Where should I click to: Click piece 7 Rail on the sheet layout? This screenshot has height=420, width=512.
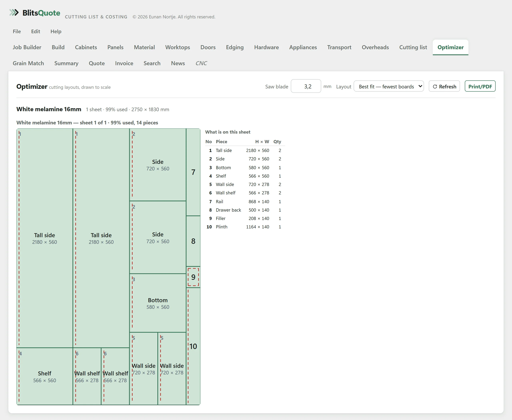[193, 172]
